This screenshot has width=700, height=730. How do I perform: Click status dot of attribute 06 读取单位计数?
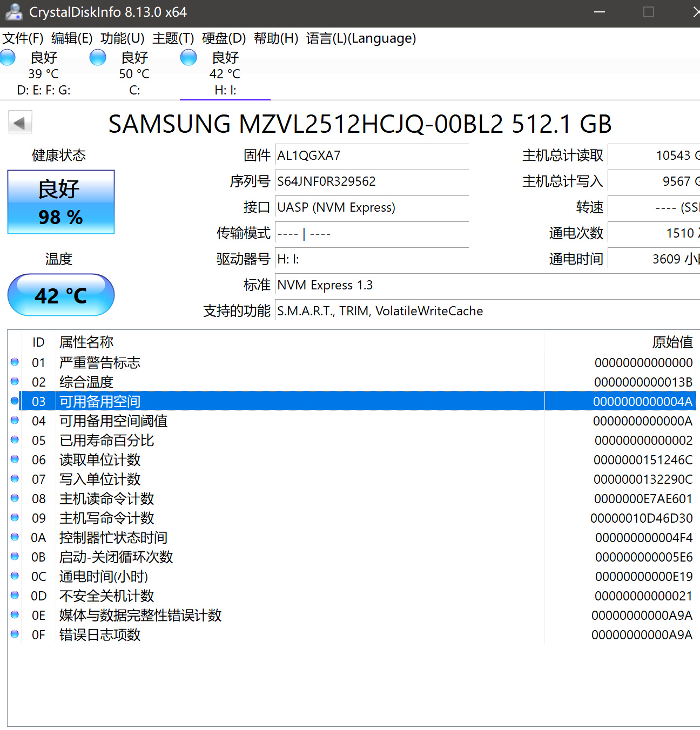15,459
